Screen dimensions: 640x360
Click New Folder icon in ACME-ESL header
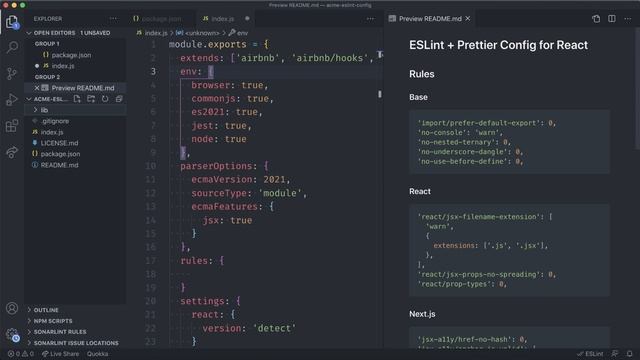click(91, 99)
